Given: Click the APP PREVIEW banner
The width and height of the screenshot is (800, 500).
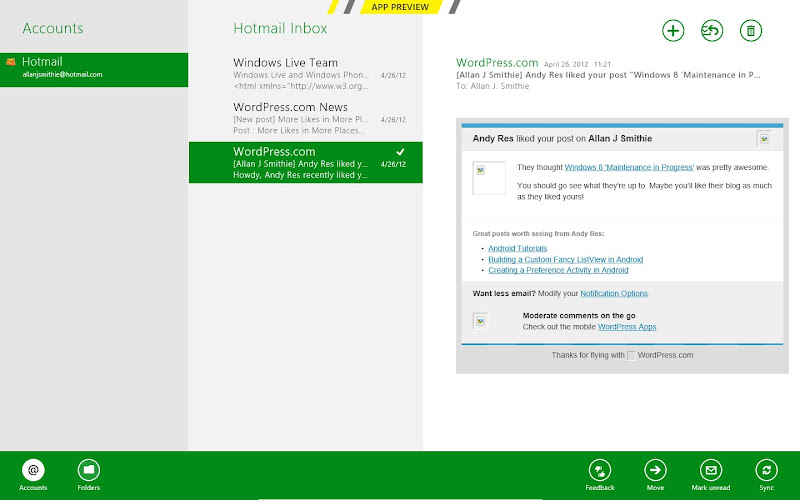Looking at the screenshot, I should (400, 7).
